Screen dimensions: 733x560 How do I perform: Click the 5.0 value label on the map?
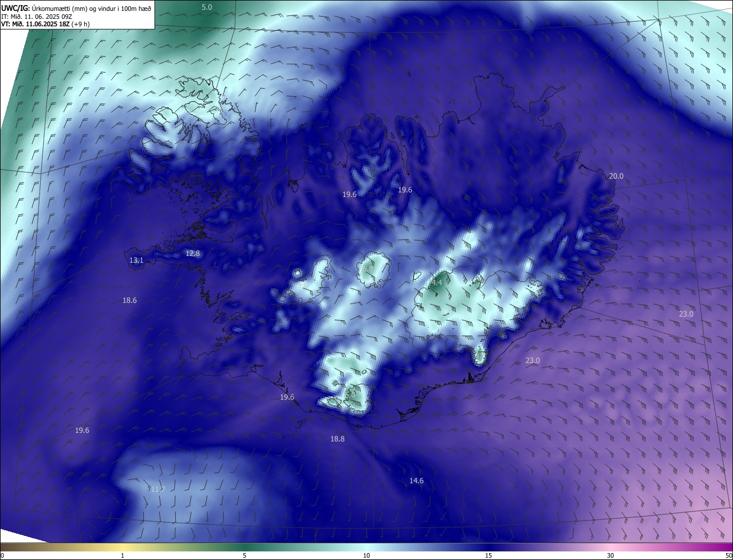(207, 7)
